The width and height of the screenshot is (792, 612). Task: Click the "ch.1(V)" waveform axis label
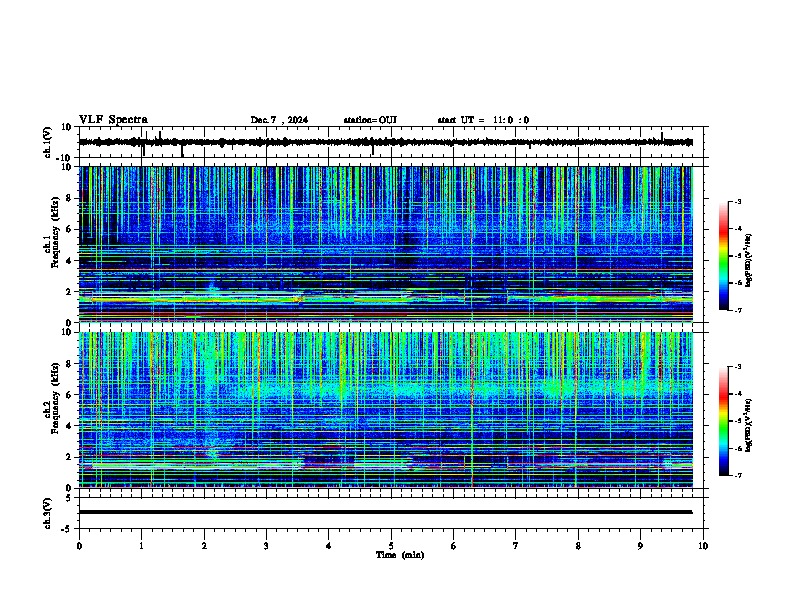tap(48, 142)
